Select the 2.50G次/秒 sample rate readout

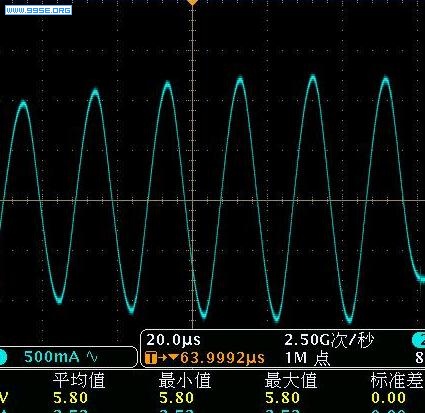329,340
